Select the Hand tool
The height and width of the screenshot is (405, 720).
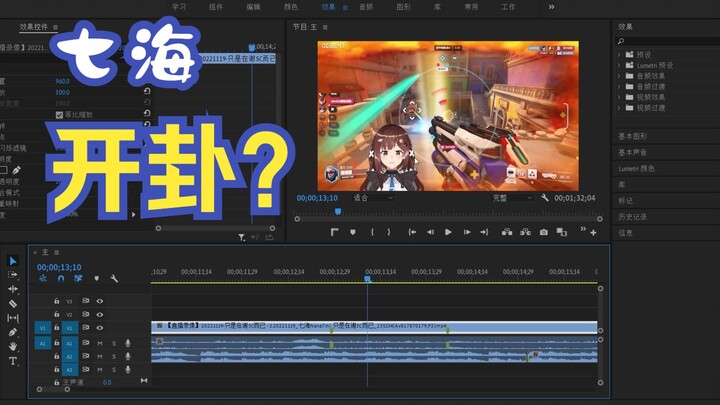tap(13, 346)
